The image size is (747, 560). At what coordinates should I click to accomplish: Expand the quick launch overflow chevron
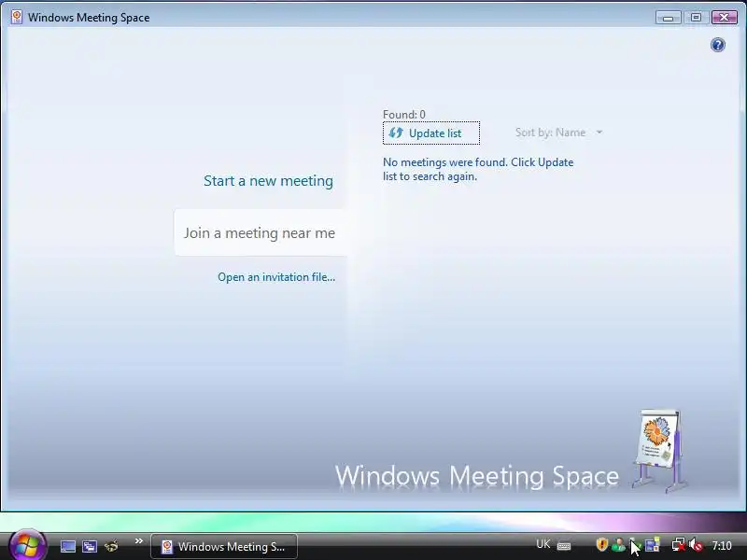coord(138,541)
